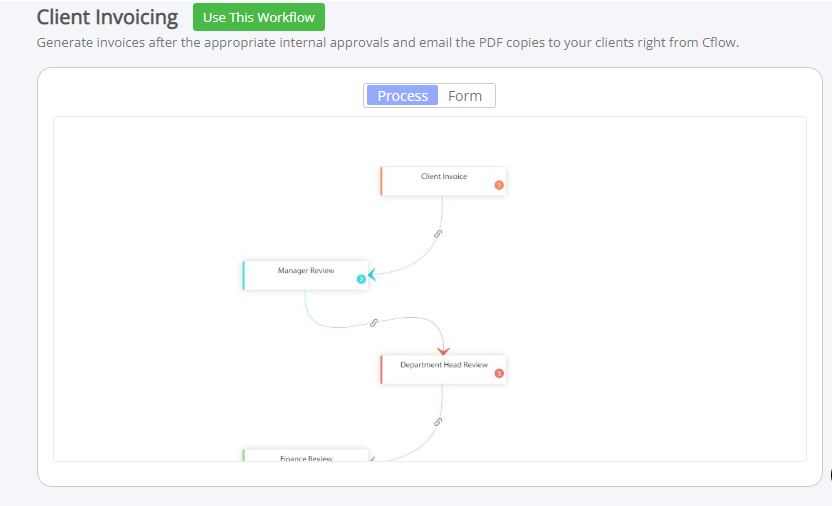
Task: Switch to the Process tab
Action: [402, 95]
